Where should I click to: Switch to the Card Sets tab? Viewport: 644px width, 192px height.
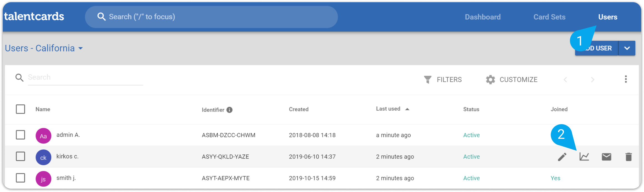click(x=549, y=17)
